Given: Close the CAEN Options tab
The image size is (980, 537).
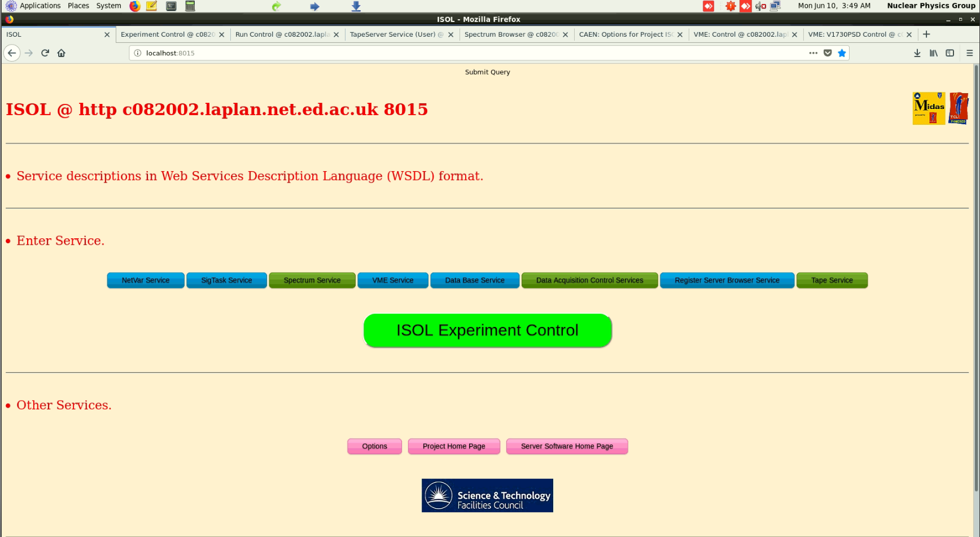Looking at the screenshot, I should coord(680,34).
